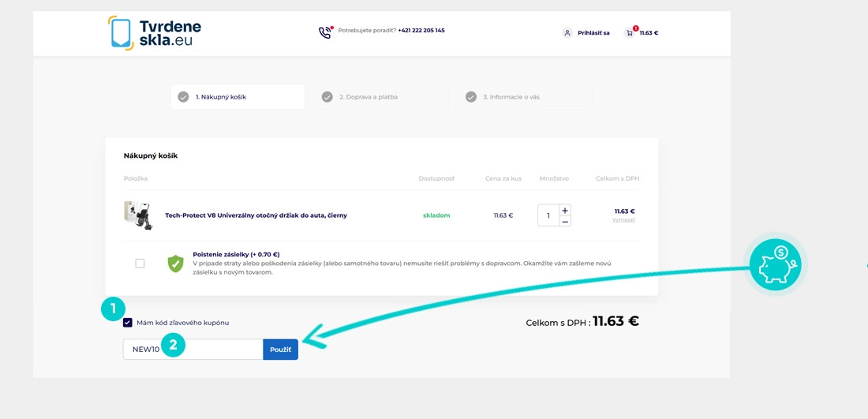Click the checkmark icon beside Doprava a platba
Viewport: 868px width, 419px height.
coord(327,97)
